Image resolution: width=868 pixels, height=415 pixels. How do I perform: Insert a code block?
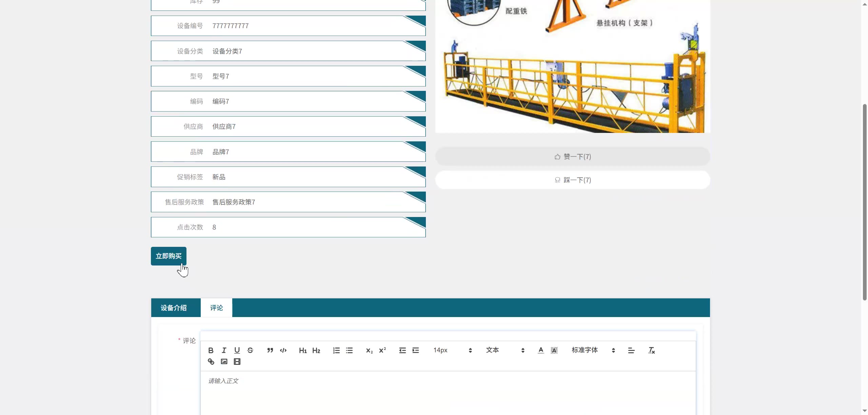point(283,350)
